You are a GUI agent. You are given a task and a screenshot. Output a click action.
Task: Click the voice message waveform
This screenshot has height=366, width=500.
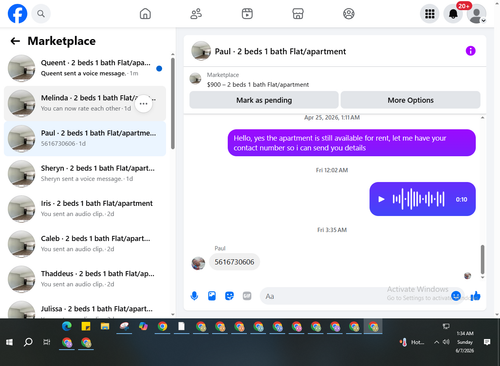[418, 199]
